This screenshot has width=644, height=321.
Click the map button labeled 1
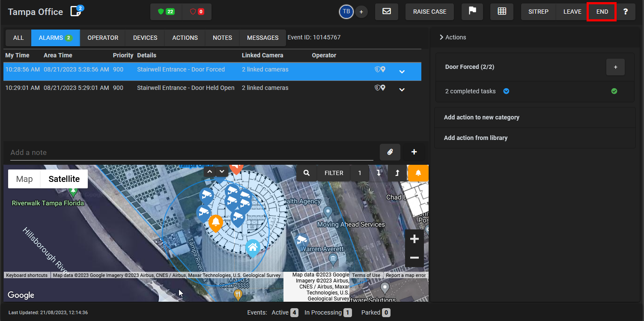(360, 173)
